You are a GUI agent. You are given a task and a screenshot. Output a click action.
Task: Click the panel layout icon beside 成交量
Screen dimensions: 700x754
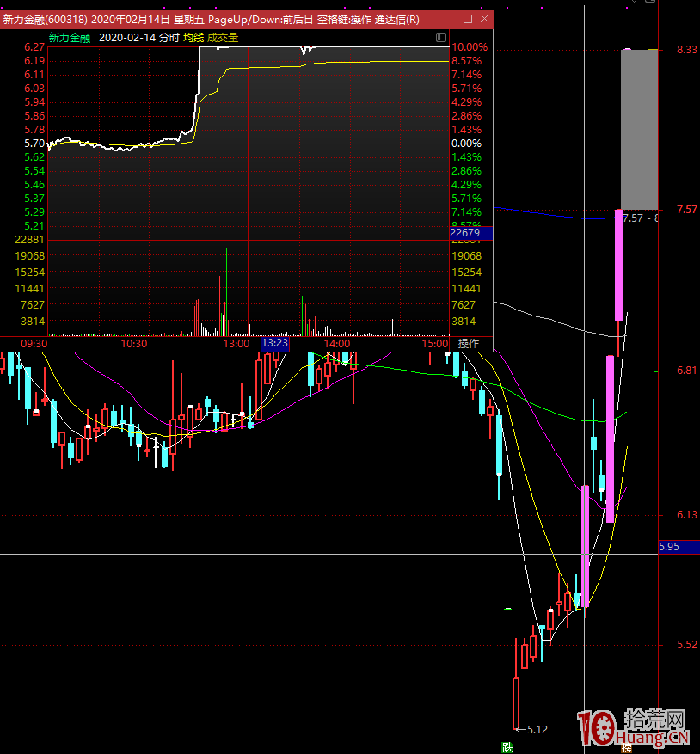(x=441, y=38)
